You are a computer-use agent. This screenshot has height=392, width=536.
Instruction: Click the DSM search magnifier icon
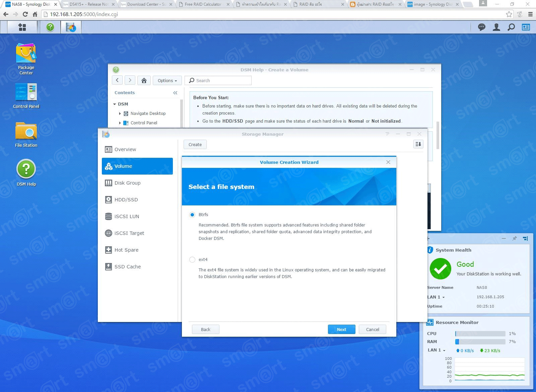[511, 27]
